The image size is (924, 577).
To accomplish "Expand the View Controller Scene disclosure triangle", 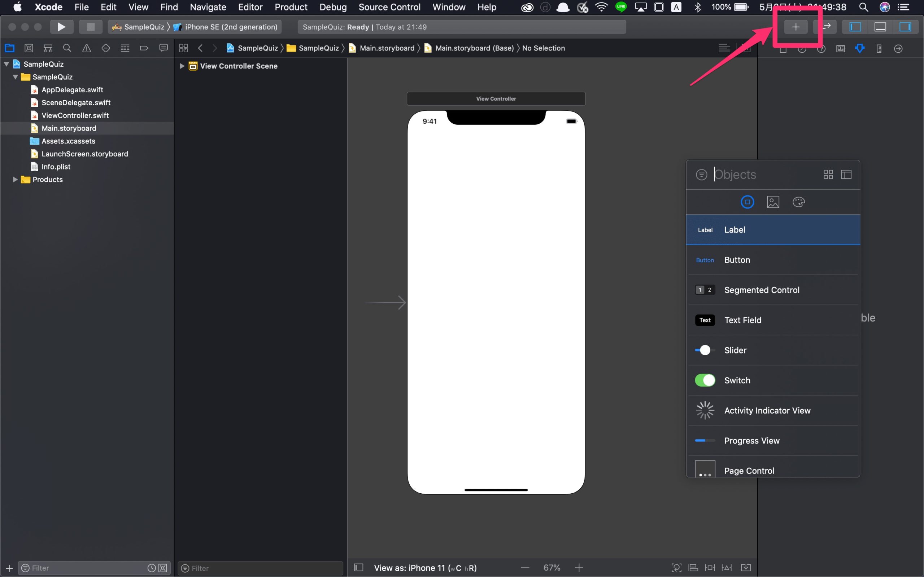I will coord(182,66).
